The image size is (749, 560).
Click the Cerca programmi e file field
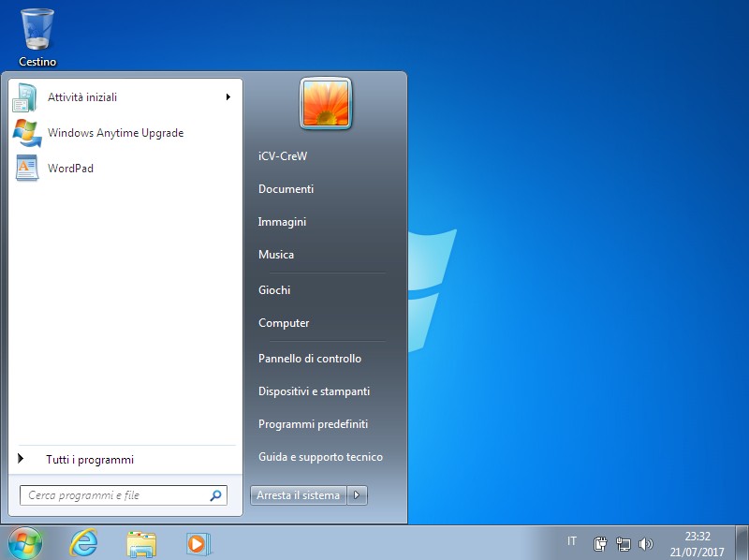(124, 495)
